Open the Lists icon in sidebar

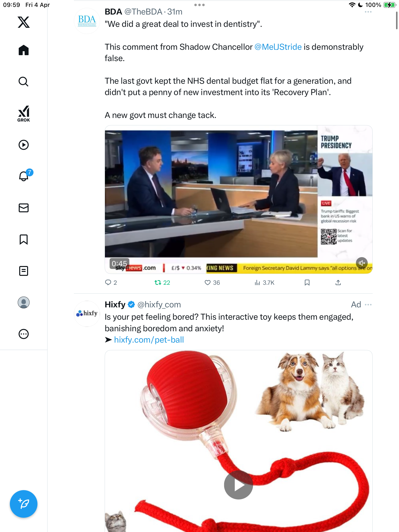[x=24, y=271]
